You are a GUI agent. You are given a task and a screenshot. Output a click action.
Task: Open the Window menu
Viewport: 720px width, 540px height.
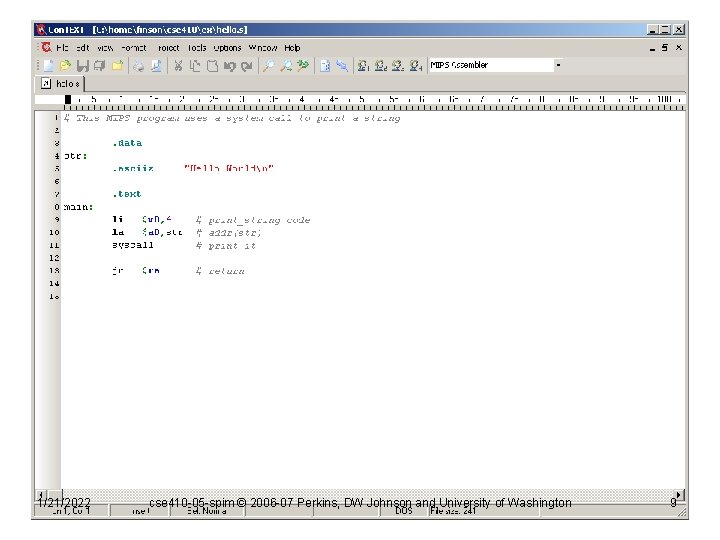click(263, 48)
